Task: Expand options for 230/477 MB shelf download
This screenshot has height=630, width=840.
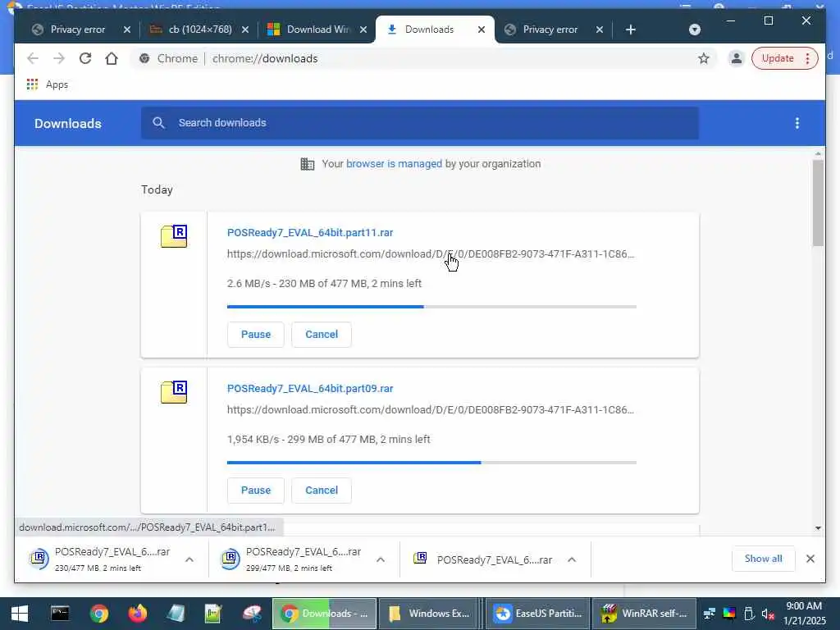Action: tap(189, 559)
